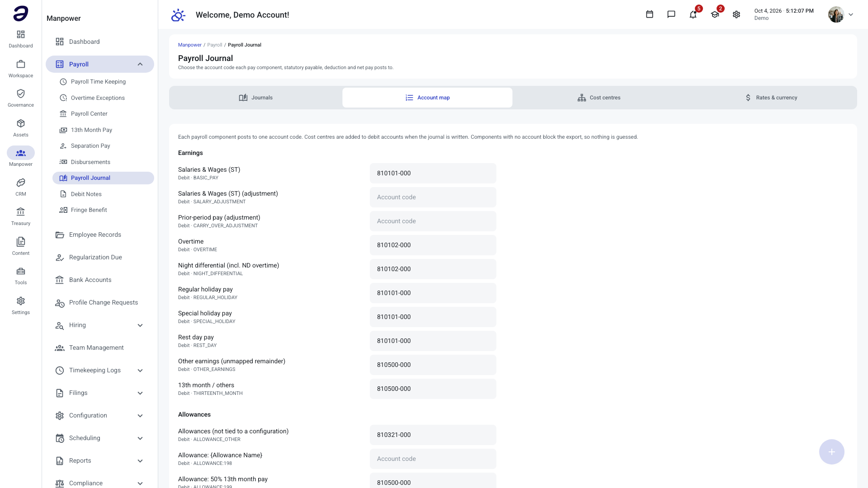
Task: Click the Manpower breadcrumb link
Action: (x=189, y=45)
